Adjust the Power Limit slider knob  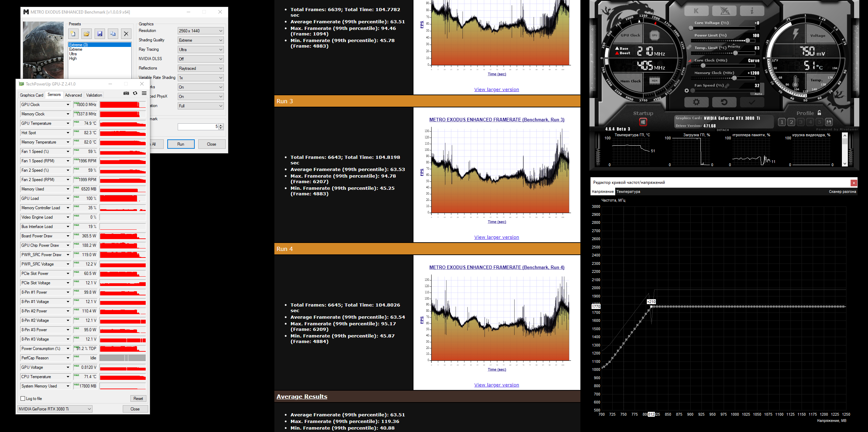(747, 41)
